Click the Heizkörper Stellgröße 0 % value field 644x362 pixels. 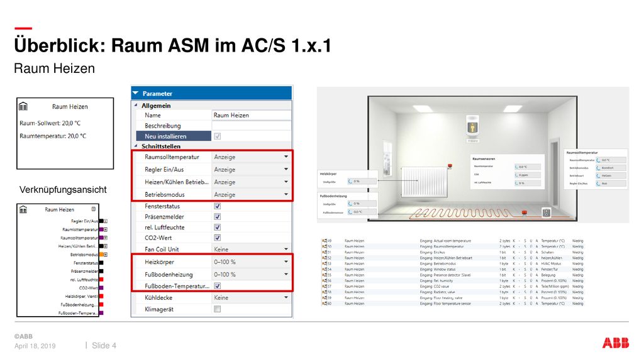[362, 181]
